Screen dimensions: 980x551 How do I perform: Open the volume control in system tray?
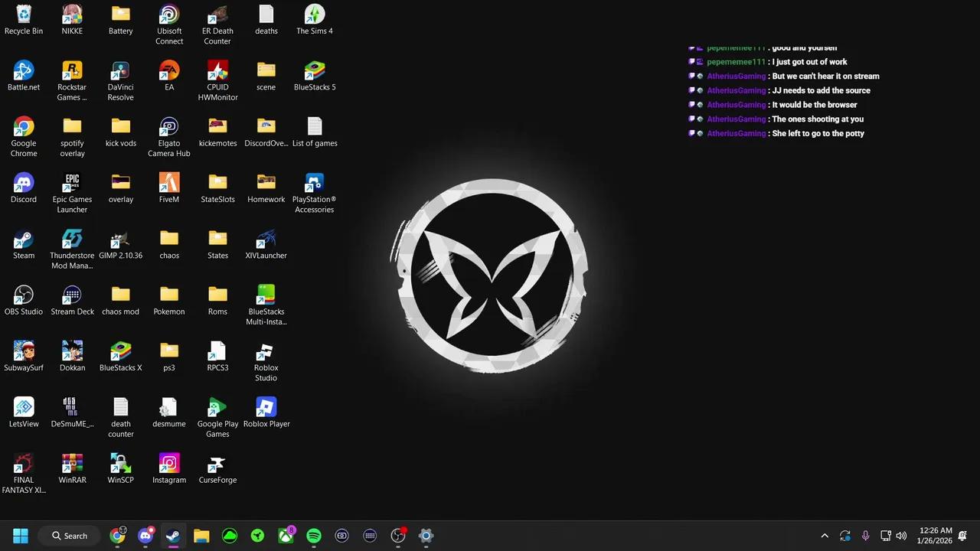pyautogui.click(x=901, y=536)
